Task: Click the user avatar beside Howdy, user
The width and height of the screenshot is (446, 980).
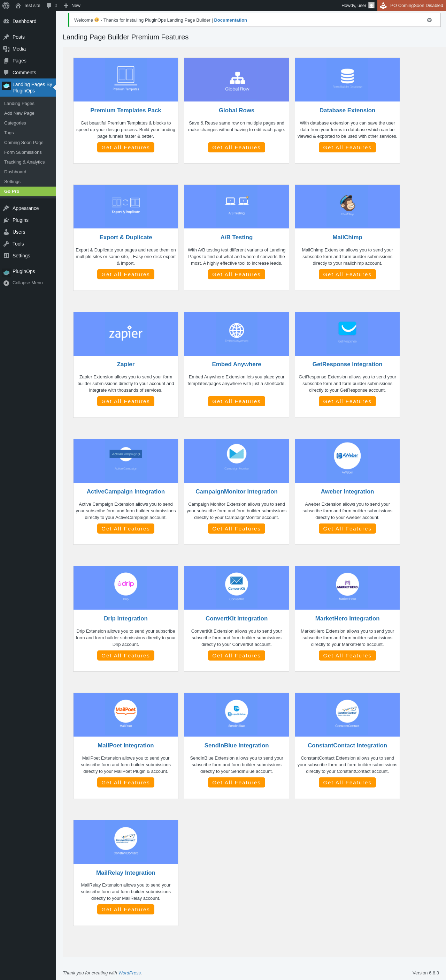Action: pos(371,5)
